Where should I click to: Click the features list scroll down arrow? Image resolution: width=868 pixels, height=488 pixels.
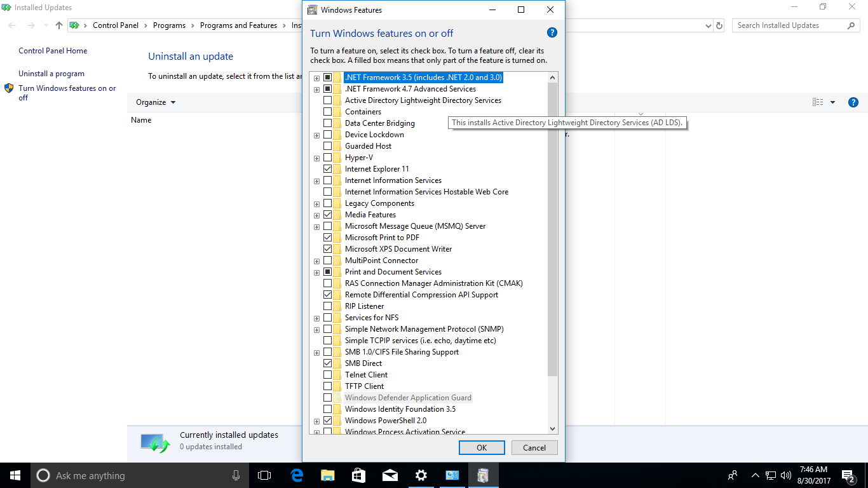coord(552,430)
